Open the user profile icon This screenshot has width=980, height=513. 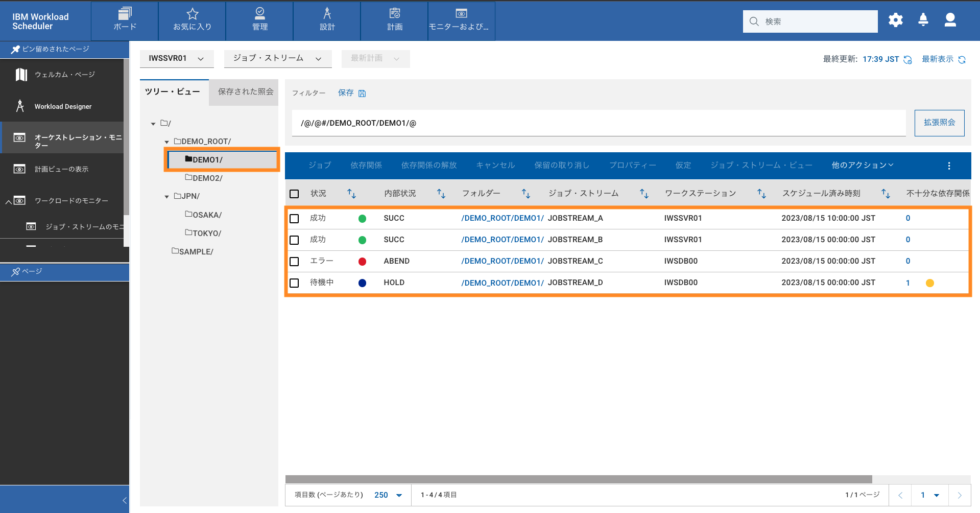950,20
